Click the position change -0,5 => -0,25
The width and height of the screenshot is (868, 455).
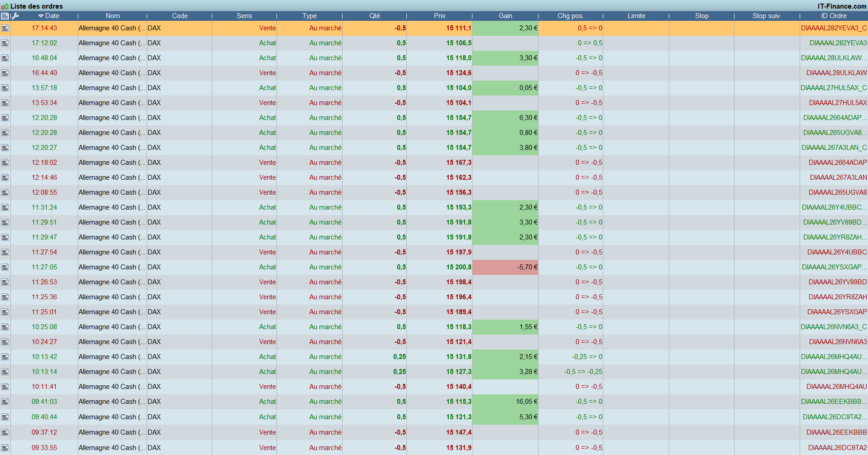(583, 372)
